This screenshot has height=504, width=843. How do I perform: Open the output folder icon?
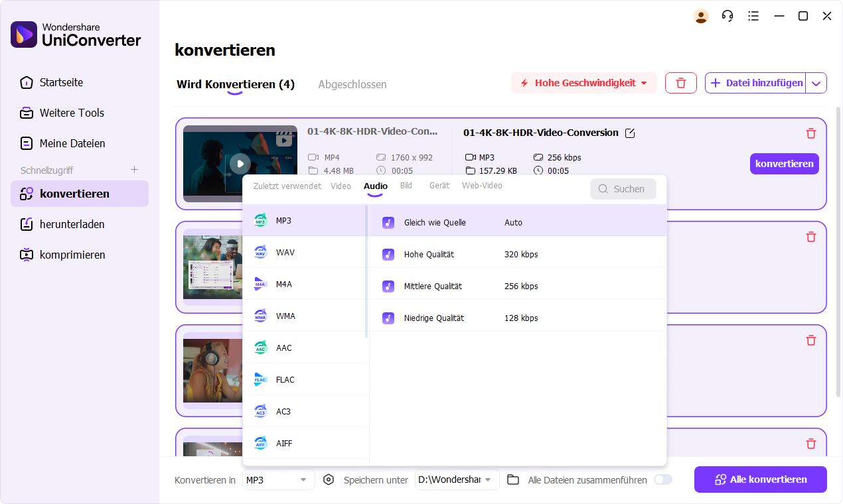[x=513, y=479]
